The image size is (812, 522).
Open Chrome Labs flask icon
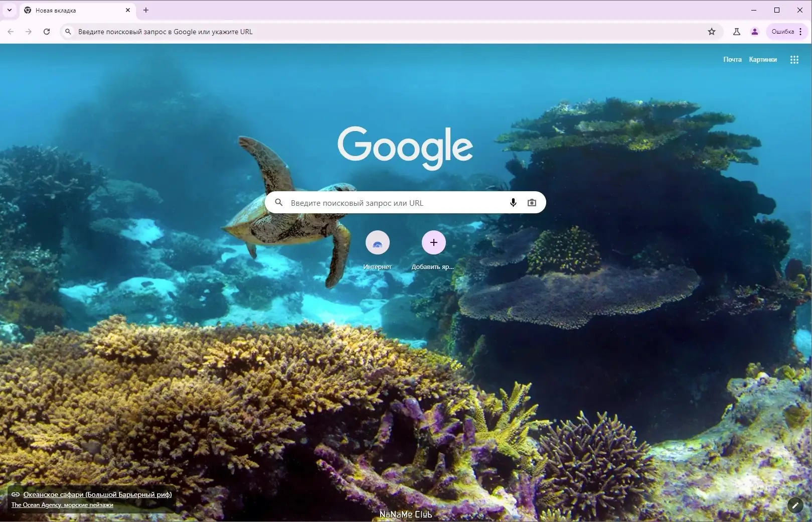[x=737, y=32]
